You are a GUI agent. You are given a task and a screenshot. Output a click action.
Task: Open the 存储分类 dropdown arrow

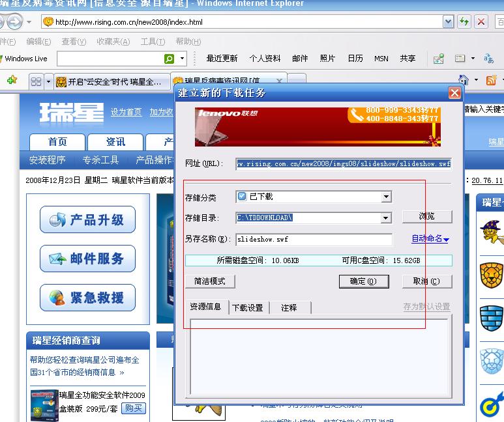click(x=386, y=197)
